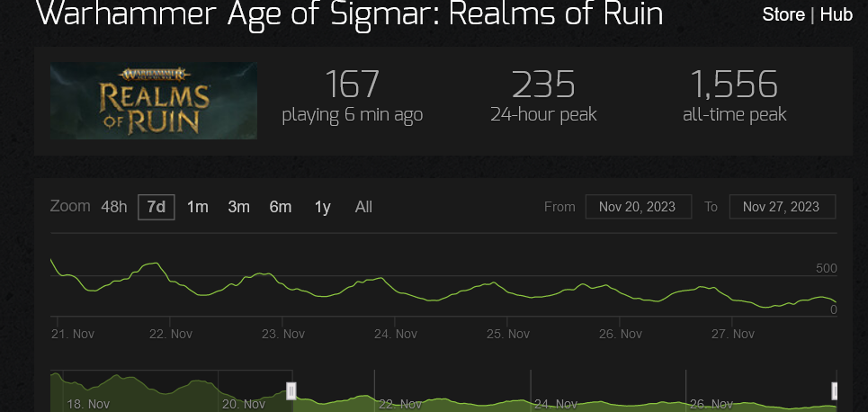868x412 pixels.
Task: Click the Zoom label
Action: [70, 206]
